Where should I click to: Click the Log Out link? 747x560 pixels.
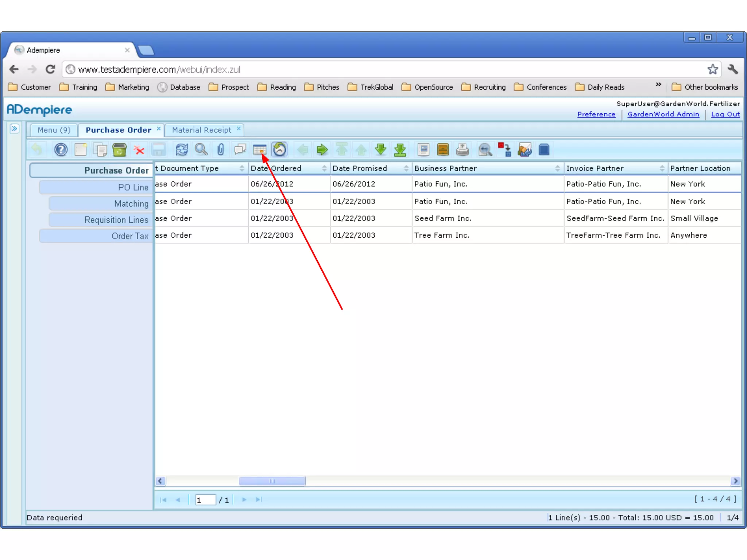[x=725, y=114]
